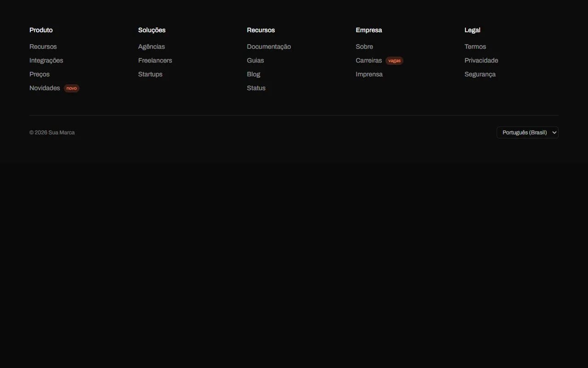588x368 pixels.
Task: Select the Soluções column heading
Action: [152, 30]
